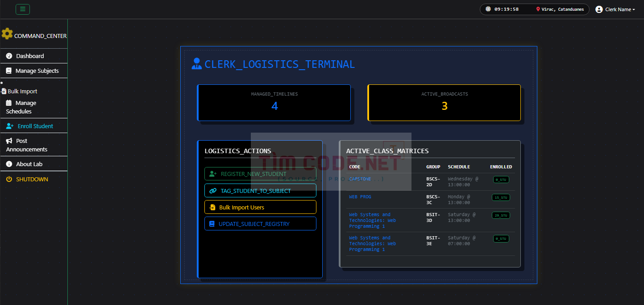Click the TAG_STUDENT_TO_SUBJECT link icon
Image resolution: width=644 pixels, height=305 pixels.
point(213,191)
